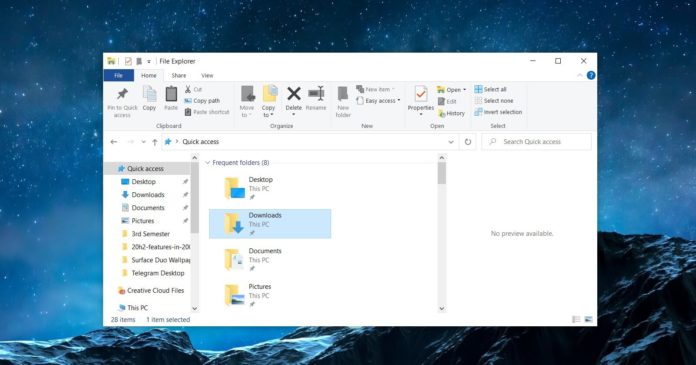Open the Easy access dropdown
Image resolution: width=696 pixels, height=365 pixels.
[378, 101]
